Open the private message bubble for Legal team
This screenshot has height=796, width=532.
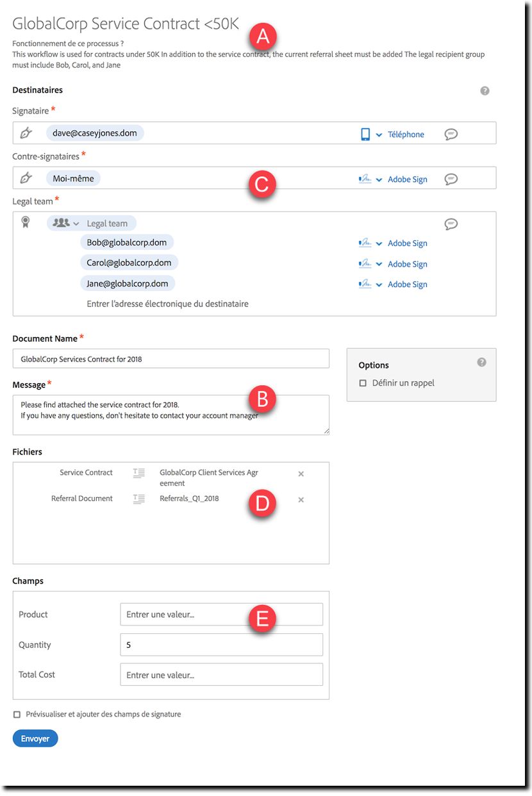451,224
